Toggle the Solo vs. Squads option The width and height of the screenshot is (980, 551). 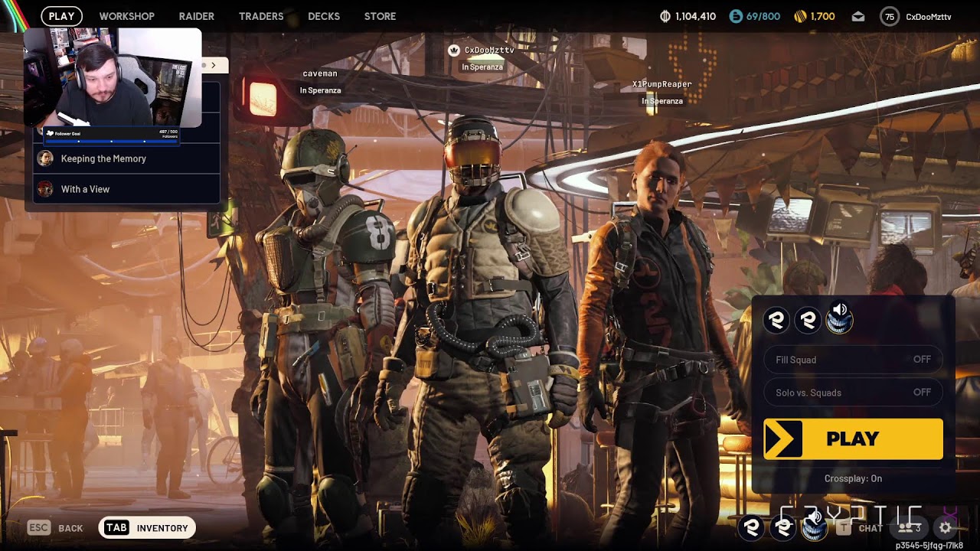coord(853,393)
